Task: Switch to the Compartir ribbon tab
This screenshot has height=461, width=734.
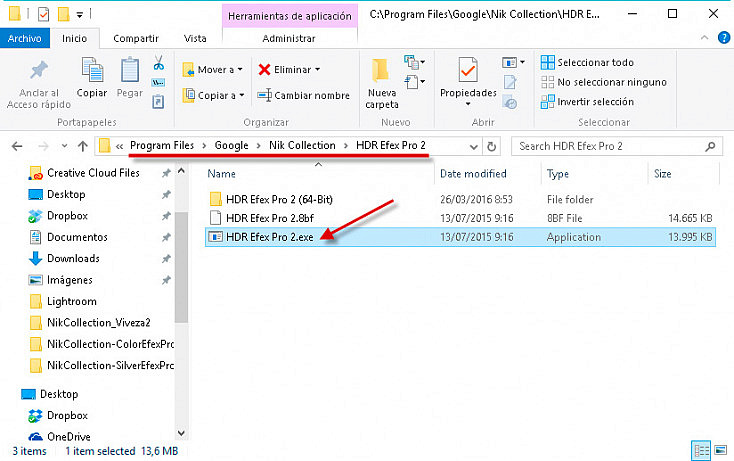Action: (x=136, y=38)
